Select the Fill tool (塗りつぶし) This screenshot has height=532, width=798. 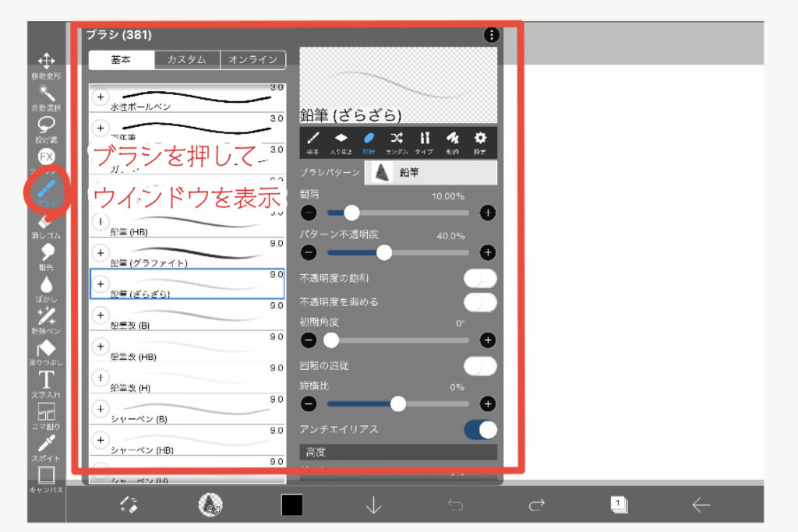click(x=47, y=351)
